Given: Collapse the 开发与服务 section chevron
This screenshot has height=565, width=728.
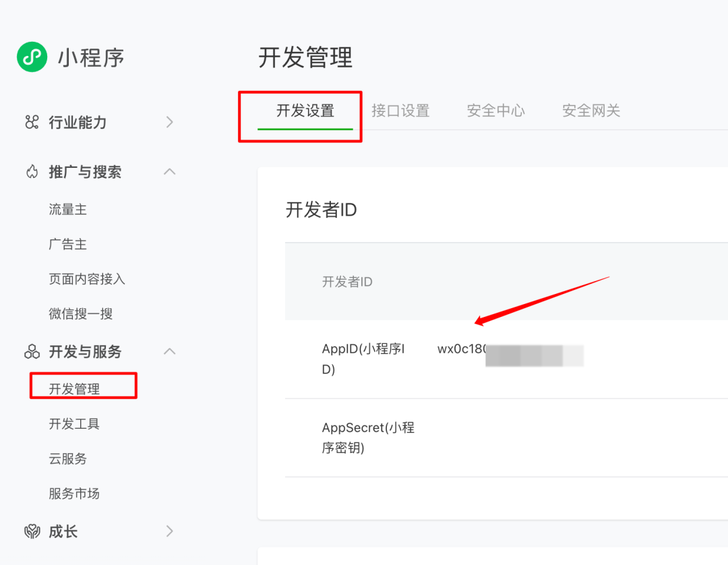Looking at the screenshot, I should [169, 351].
